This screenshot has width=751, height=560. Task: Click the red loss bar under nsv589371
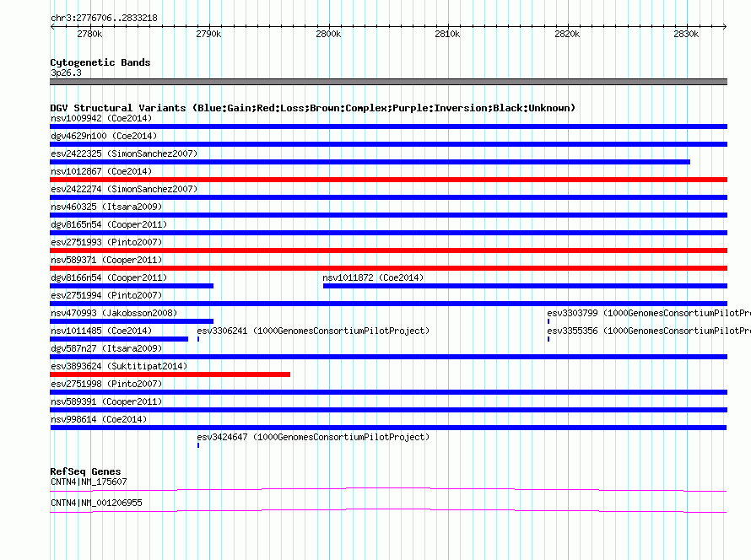388,268
